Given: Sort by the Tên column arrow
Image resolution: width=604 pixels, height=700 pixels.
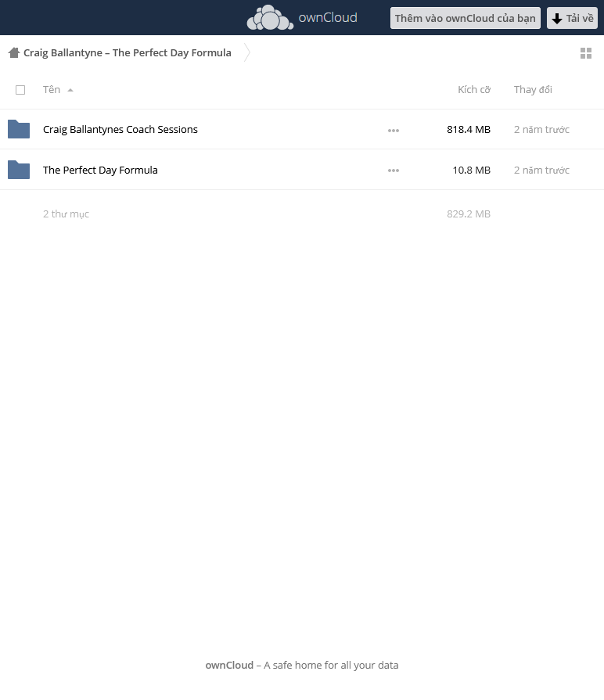Looking at the screenshot, I should coord(70,90).
